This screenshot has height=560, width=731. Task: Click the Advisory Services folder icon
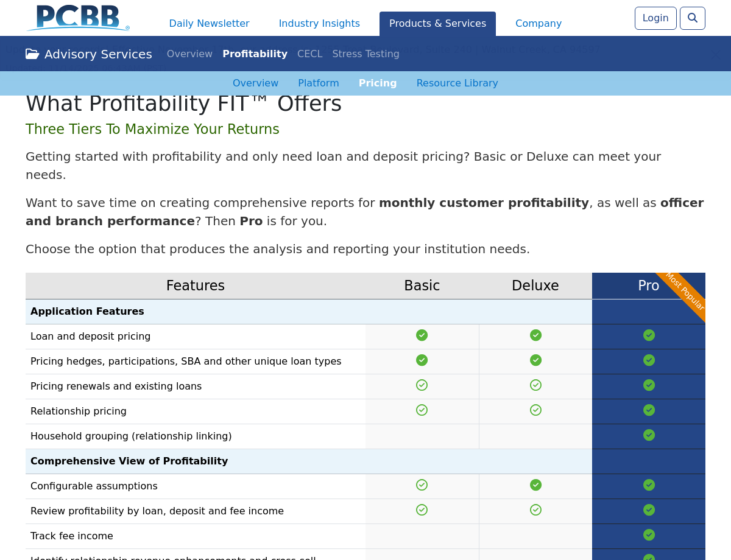[32, 54]
